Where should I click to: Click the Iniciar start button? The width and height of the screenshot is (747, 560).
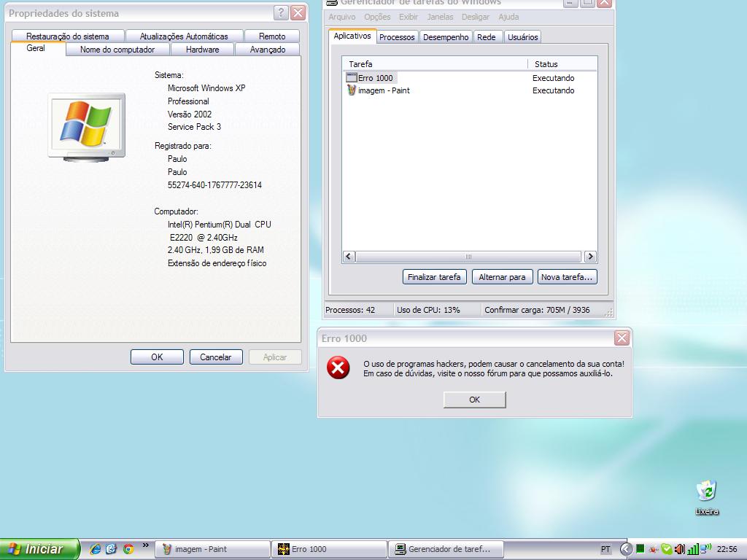point(36,549)
